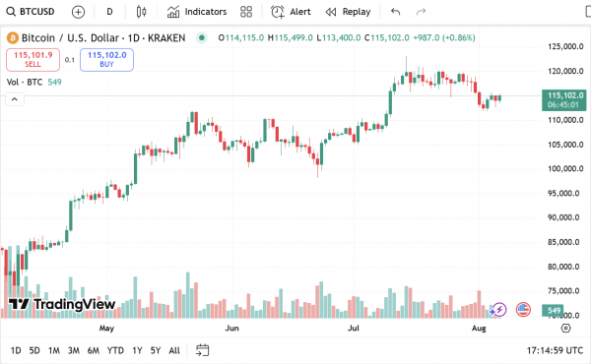Select the YTD date range tab

[x=115, y=350]
